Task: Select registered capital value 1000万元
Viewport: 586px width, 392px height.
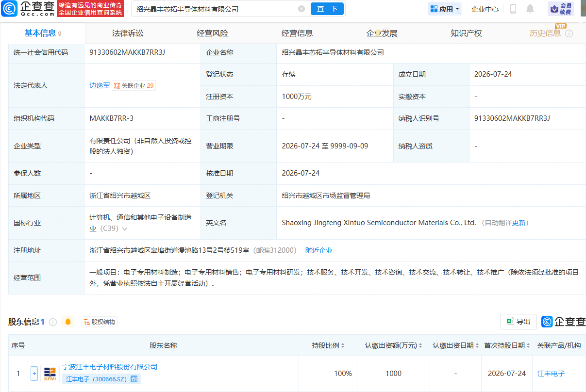Action: tap(297, 97)
